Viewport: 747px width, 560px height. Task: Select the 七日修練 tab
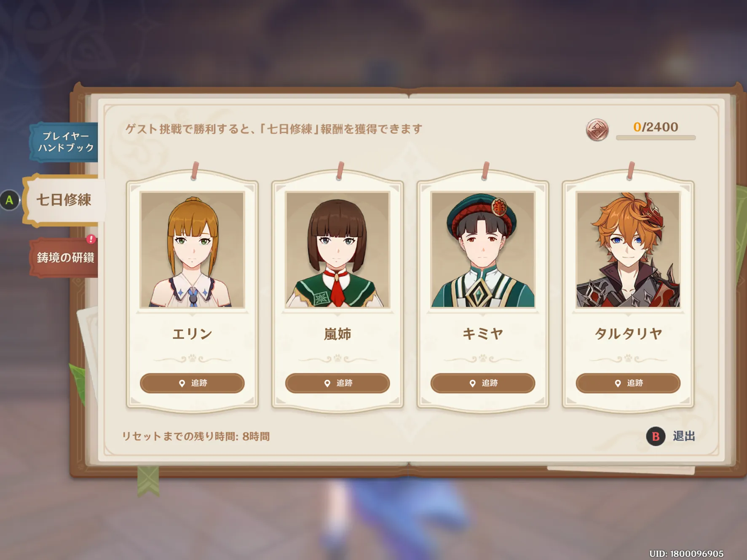(x=64, y=200)
